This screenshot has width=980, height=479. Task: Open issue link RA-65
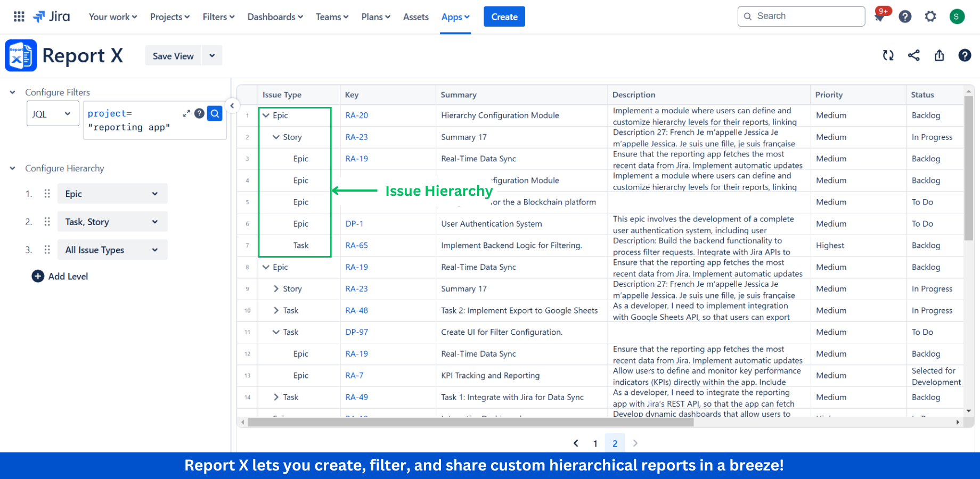tap(356, 245)
